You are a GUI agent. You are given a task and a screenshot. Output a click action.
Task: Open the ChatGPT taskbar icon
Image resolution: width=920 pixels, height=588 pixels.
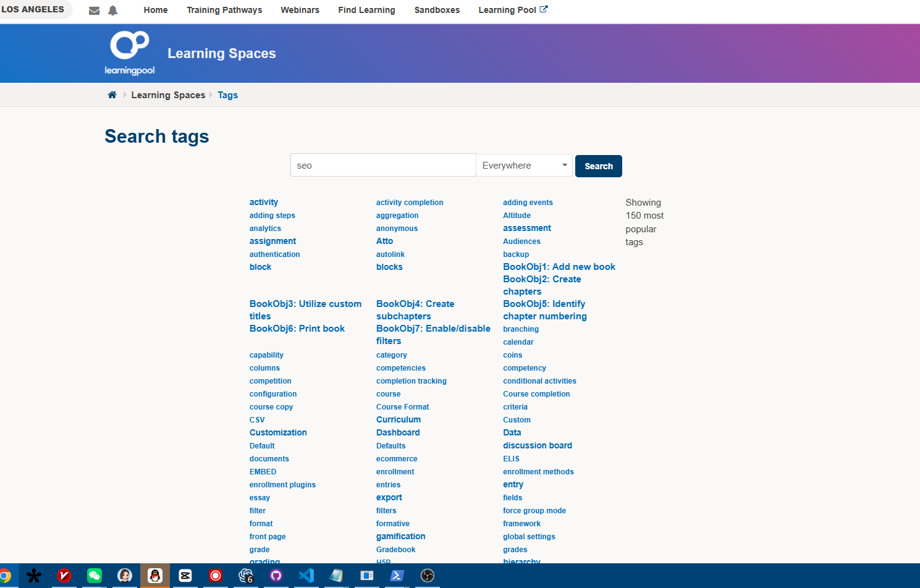pyautogui.click(x=246, y=576)
